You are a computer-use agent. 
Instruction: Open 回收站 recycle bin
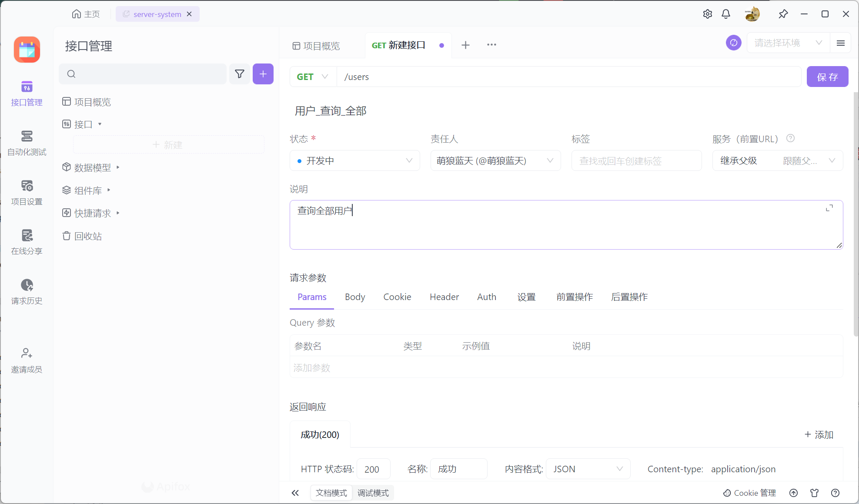pyautogui.click(x=82, y=236)
